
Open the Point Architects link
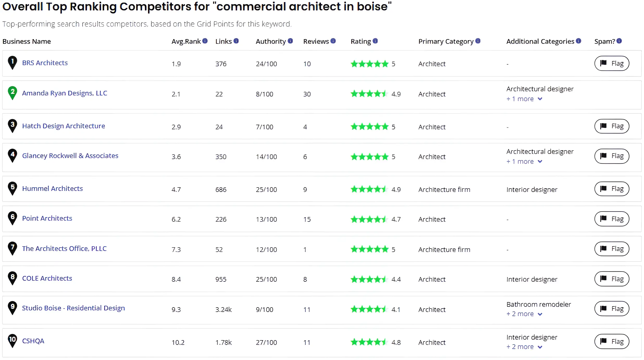[47, 218]
